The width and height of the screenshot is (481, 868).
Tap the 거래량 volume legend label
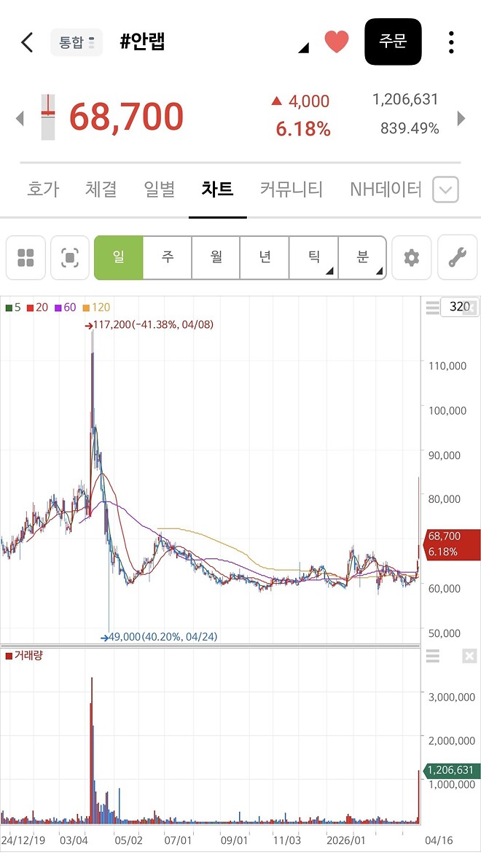click(x=24, y=655)
